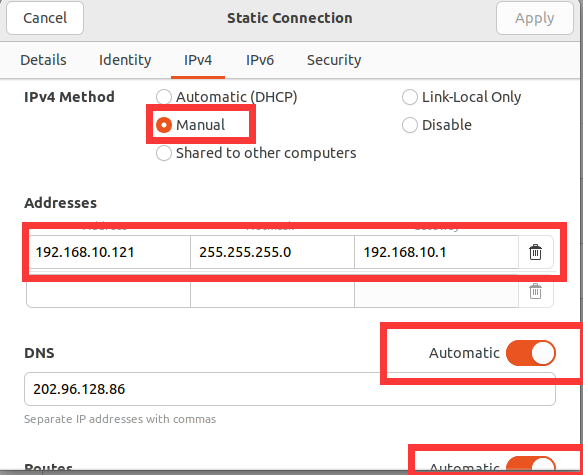Delete the 192.168.10.121 address row
Viewport: 583px width, 475px height.
(535, 252)
